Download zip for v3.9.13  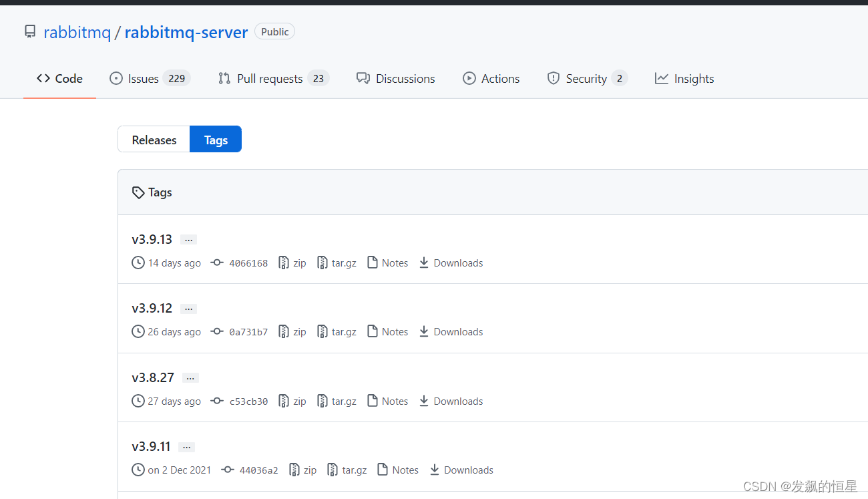point(292,263)
